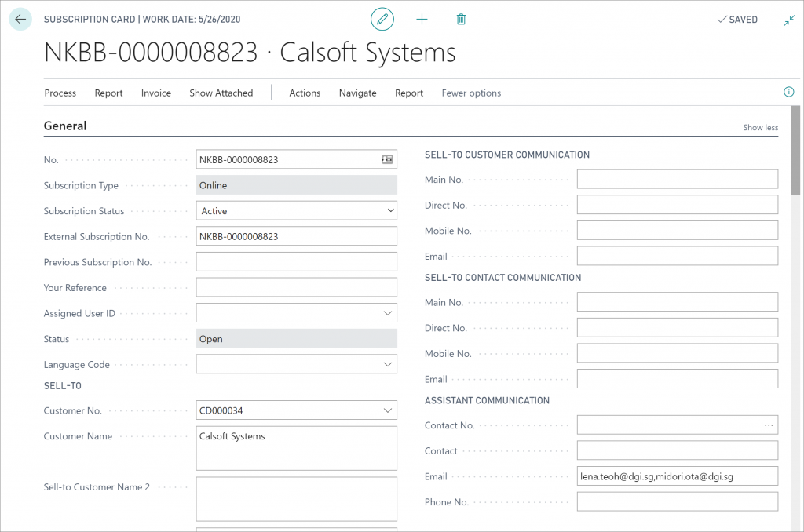
Task: Expand the Language Code dropdown
Action: pyautogui.click(x=388, y=364)
